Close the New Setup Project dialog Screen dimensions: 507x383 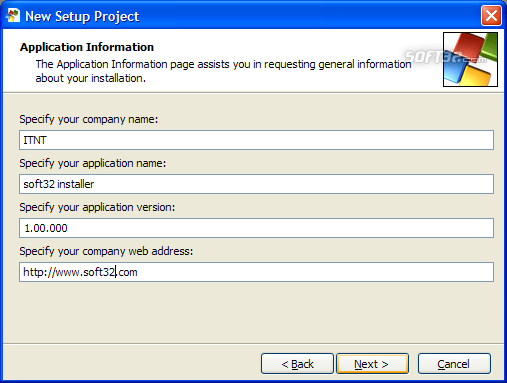pyautogui.click(x=491, y=16)
